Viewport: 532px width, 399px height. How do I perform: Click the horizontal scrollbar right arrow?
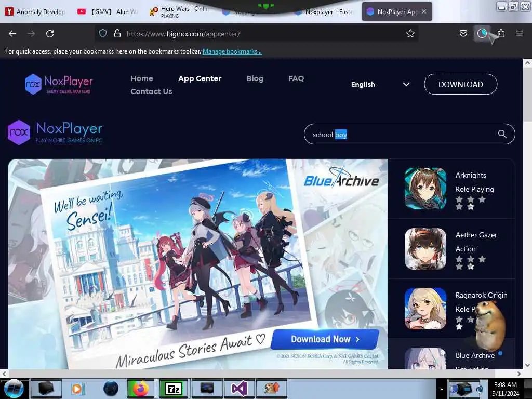click(519, 374)
